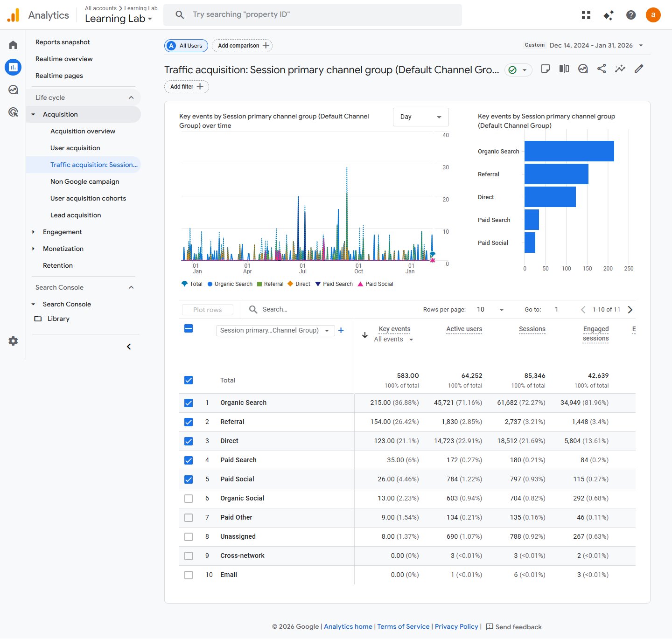Click the Compare date ranges icon
The image size is (672, 639).
tap(564, 69)
